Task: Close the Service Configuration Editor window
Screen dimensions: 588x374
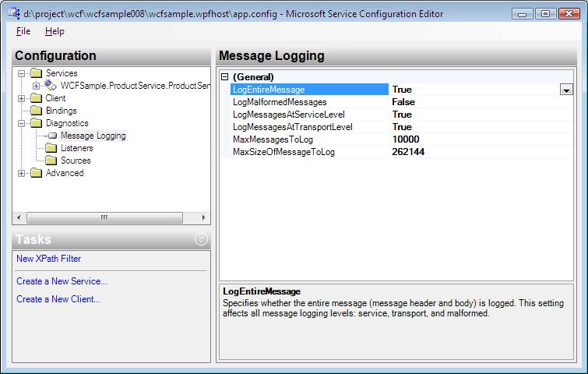Action: click(569, 14)
